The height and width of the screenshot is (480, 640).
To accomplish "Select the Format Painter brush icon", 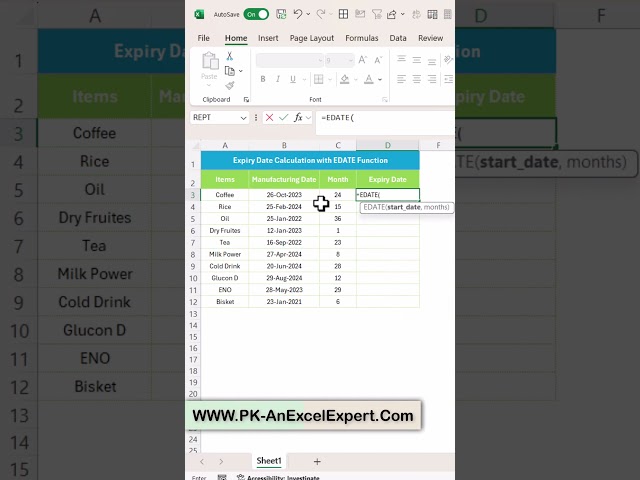I will pos(230,85).
